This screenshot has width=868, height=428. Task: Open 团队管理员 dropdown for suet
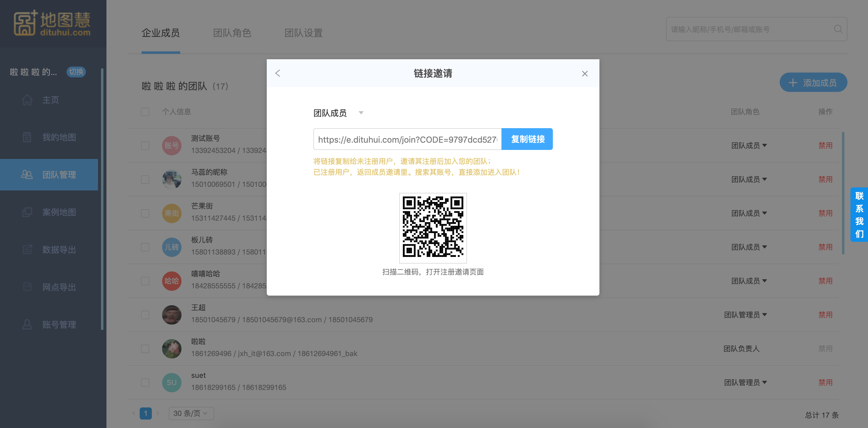(745, 382)
